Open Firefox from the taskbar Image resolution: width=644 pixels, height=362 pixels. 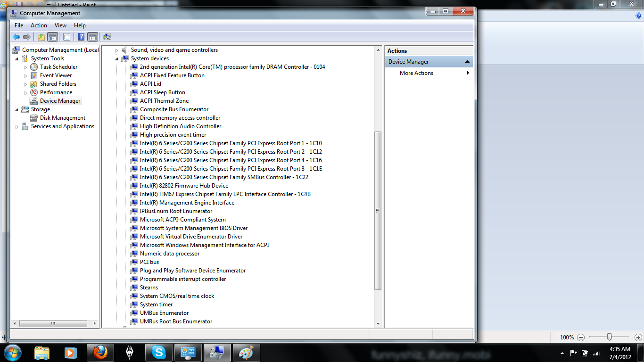point(100,353)
